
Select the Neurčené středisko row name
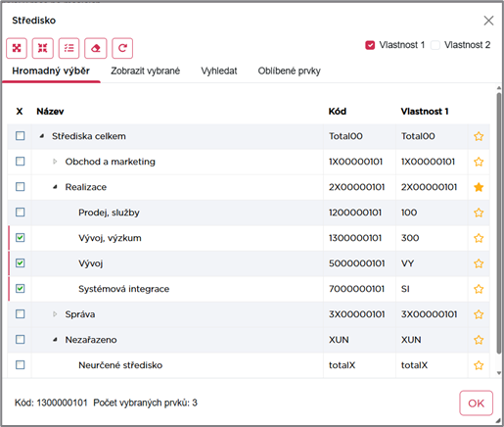(120, 365)
